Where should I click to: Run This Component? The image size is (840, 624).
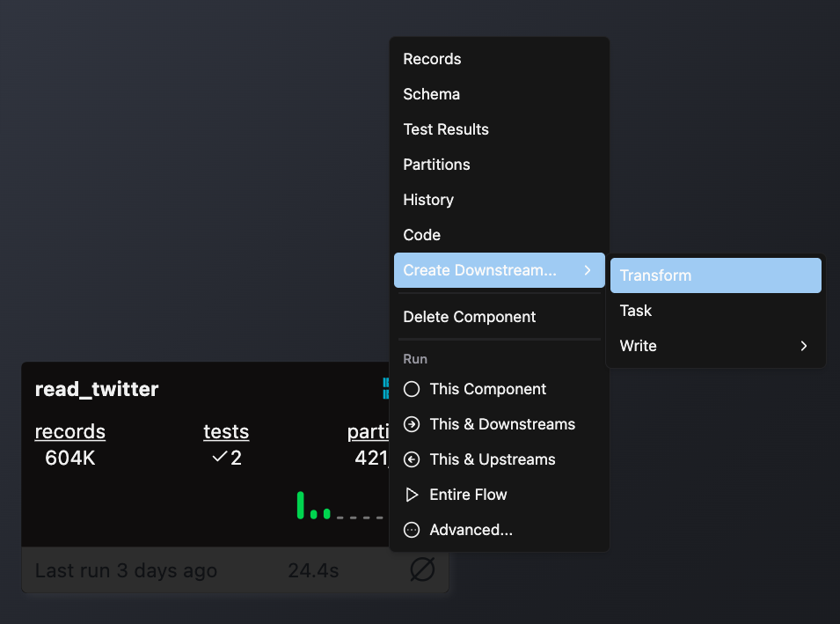click(499, 389)
